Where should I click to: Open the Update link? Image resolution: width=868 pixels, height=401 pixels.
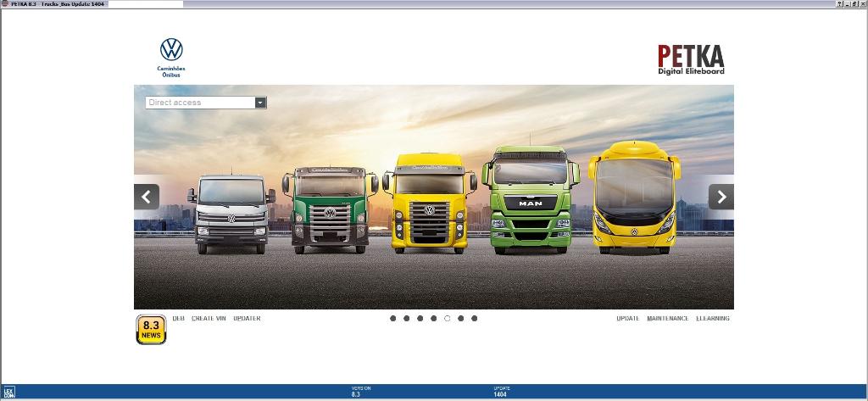[x=628, y=319]
